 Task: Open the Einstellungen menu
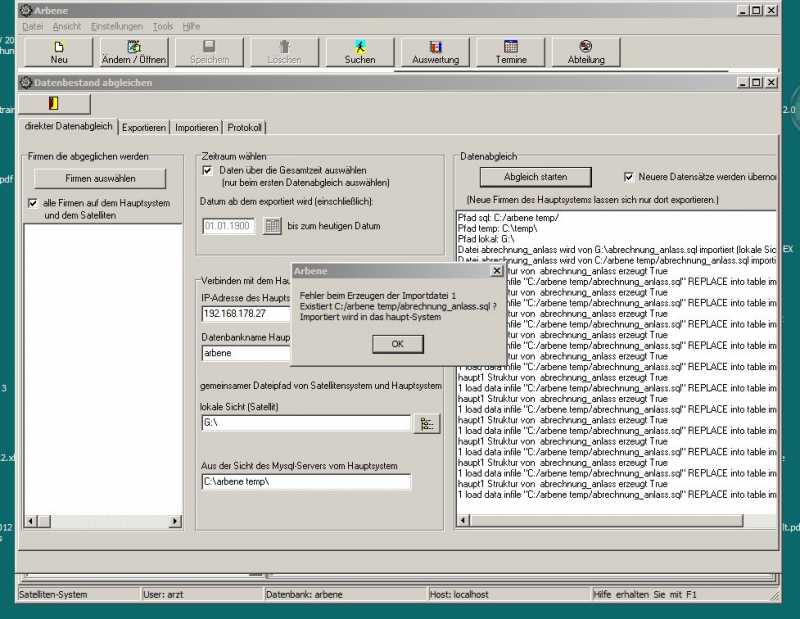116,26
